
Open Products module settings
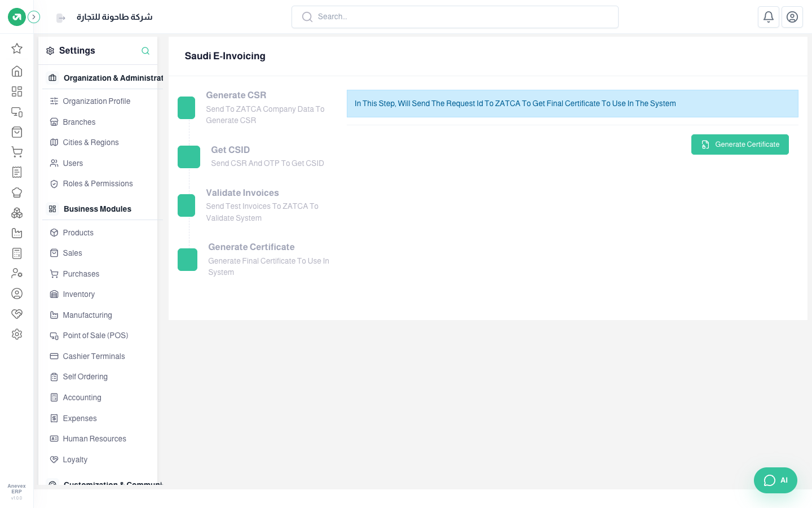78,233
